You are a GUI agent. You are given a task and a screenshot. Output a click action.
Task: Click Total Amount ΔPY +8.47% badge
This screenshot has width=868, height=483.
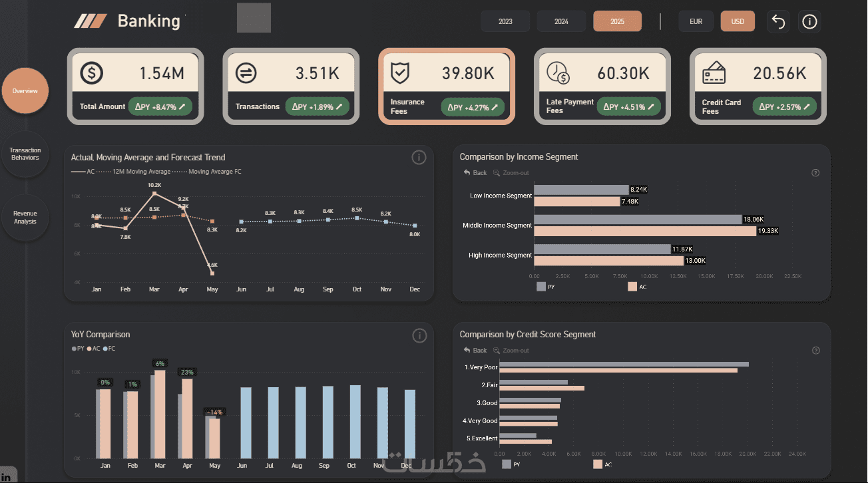[161, 106]
